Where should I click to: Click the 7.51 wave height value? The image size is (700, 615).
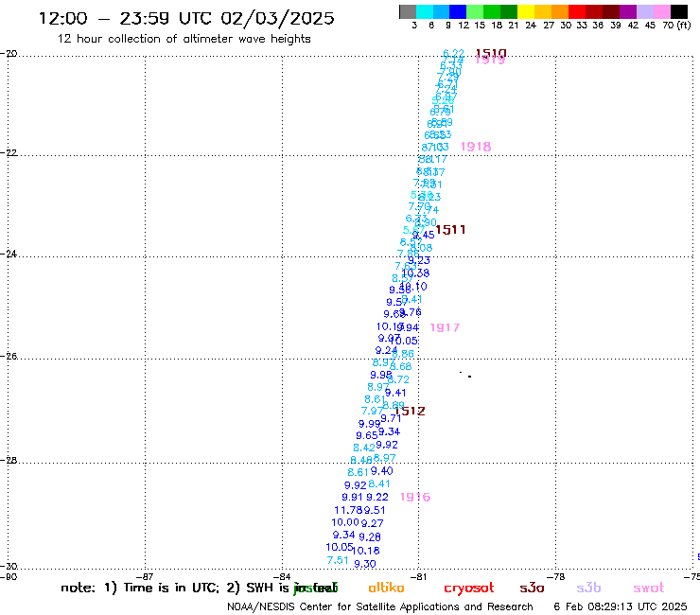(x=338, y=560)
